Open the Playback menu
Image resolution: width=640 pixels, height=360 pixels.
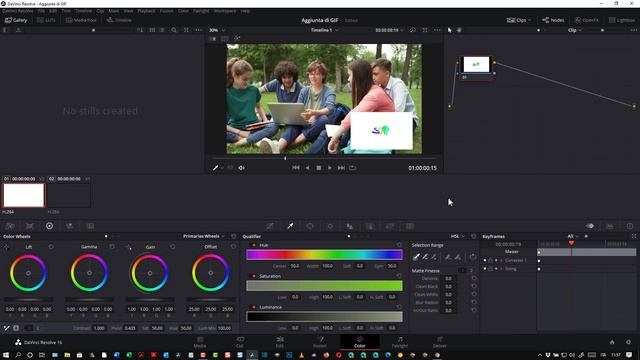point(146,11)
